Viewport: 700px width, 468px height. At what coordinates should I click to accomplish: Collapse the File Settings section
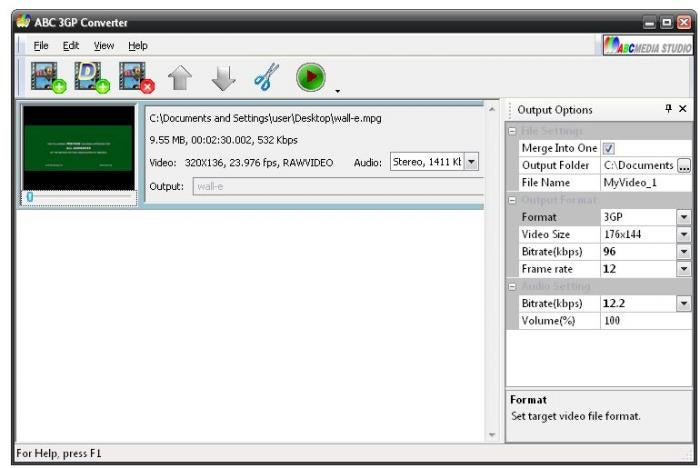(x=512, y=131)
